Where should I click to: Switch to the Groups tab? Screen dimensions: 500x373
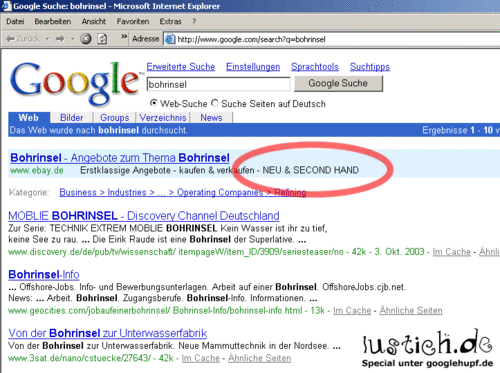(114, 118)
